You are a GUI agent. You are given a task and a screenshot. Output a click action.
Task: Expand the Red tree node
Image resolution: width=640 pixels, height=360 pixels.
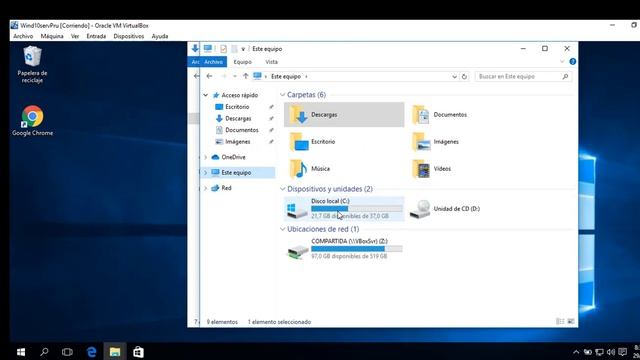206,188
